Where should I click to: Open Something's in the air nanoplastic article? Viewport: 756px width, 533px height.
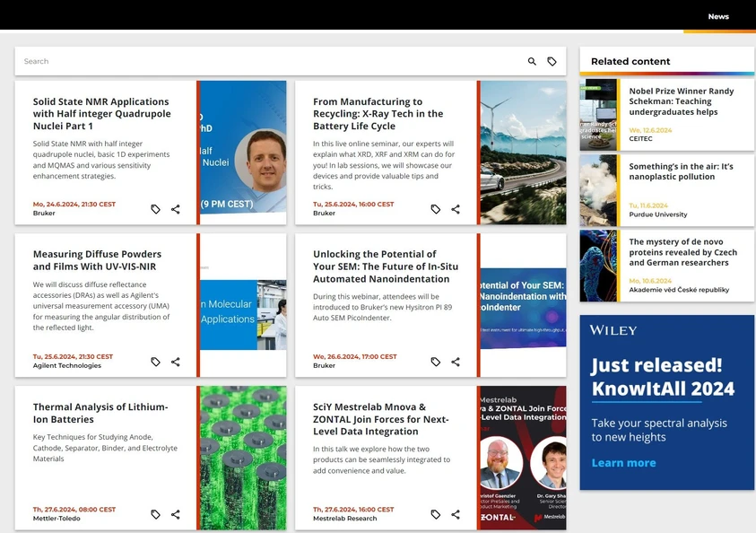681,171
